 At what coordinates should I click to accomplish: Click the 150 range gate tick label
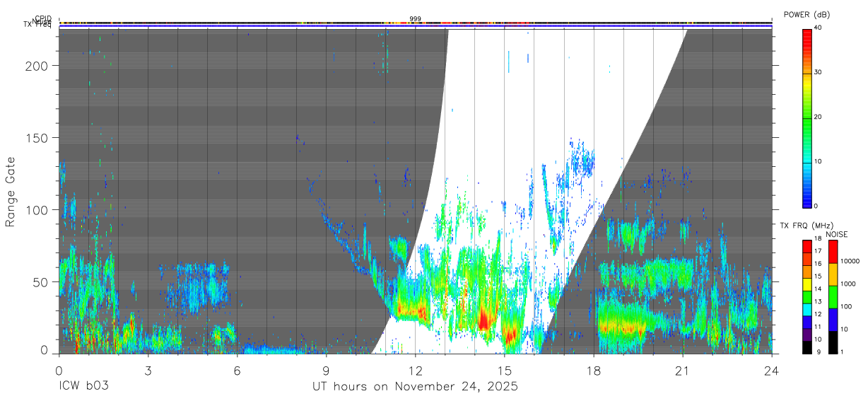[x=42, y=137]
